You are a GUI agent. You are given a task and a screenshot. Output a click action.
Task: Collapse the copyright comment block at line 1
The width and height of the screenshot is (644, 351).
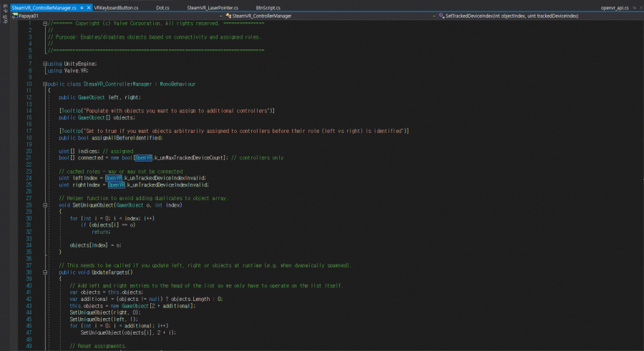click(45, 24)
